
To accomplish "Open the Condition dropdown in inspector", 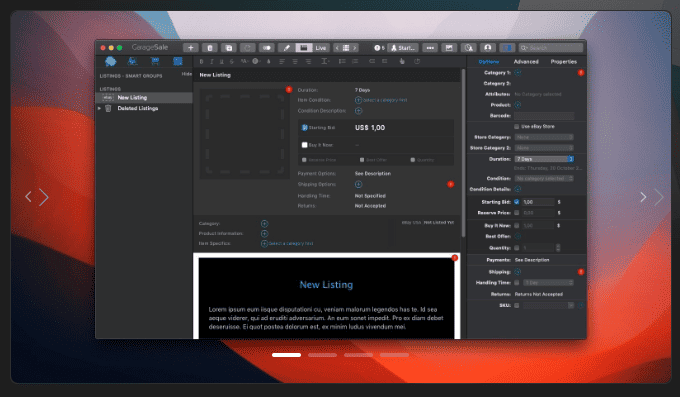I will (544, 178).
